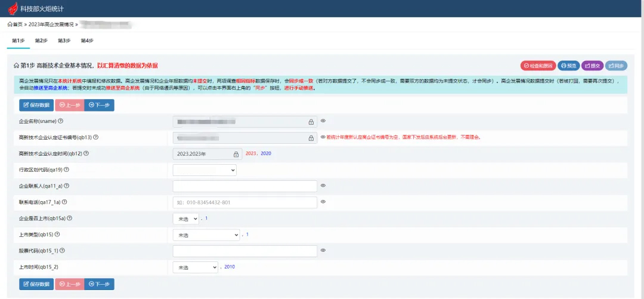Click the bottom 下一步 button

click(x=99, y=284)
